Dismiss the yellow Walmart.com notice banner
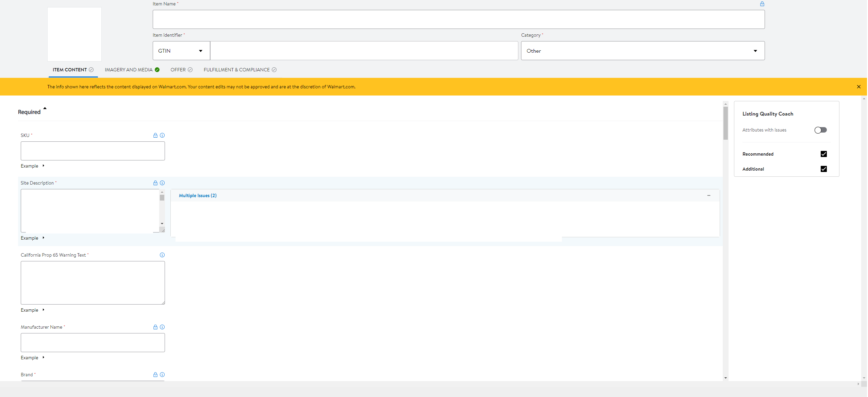 858,87
